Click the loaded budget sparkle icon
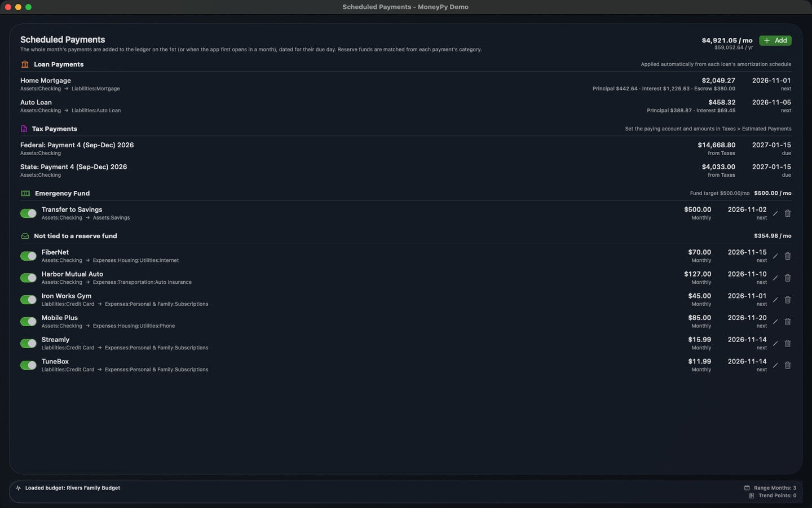The image size is (812, 508). click(19, 488)
